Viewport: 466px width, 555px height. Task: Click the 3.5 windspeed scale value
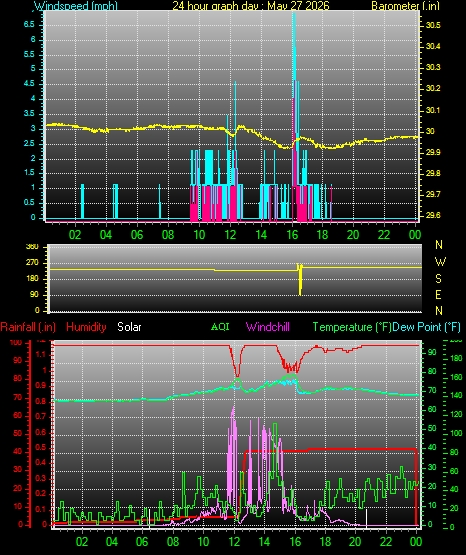[29, 113]
